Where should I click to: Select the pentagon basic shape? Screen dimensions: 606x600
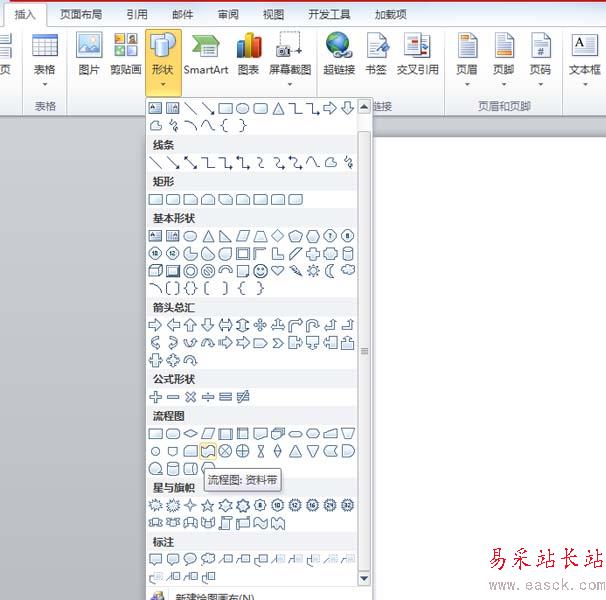pos(295,236)
